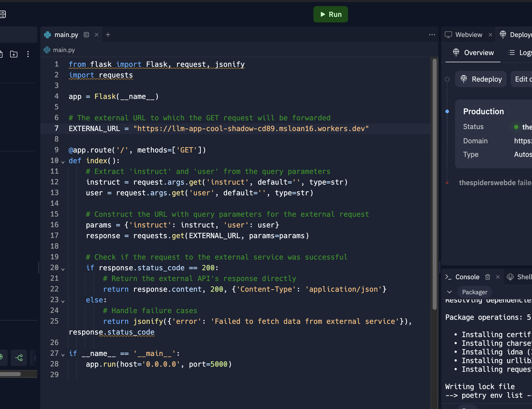This screenshot has width=532, height=409.
Task: Click the horizontal scrollbar at bottom-left
Action: [x=10, y=374]
